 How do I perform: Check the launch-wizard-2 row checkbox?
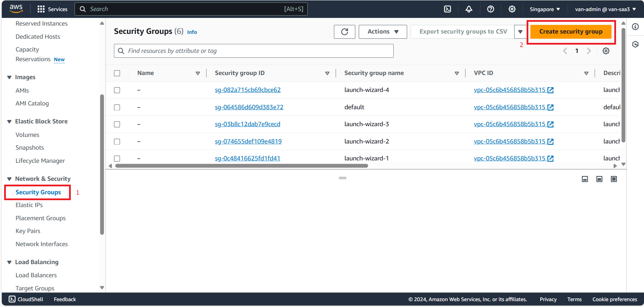tap(117, 142)
